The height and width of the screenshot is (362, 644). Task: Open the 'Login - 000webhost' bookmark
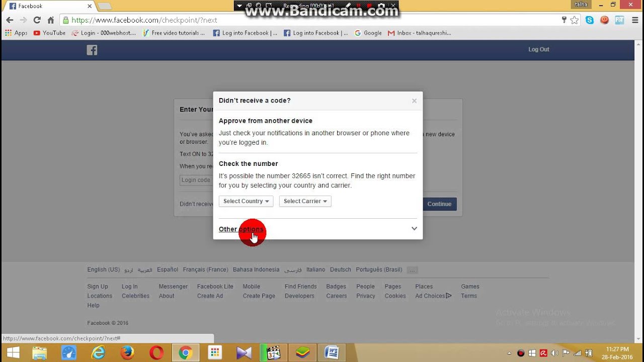[104, 33]
